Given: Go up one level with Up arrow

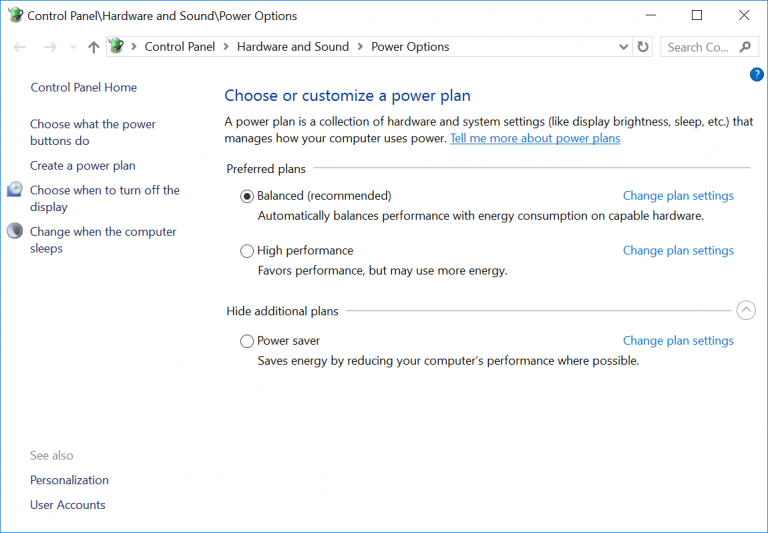Looking at the screenshot, I should [93, 47].
